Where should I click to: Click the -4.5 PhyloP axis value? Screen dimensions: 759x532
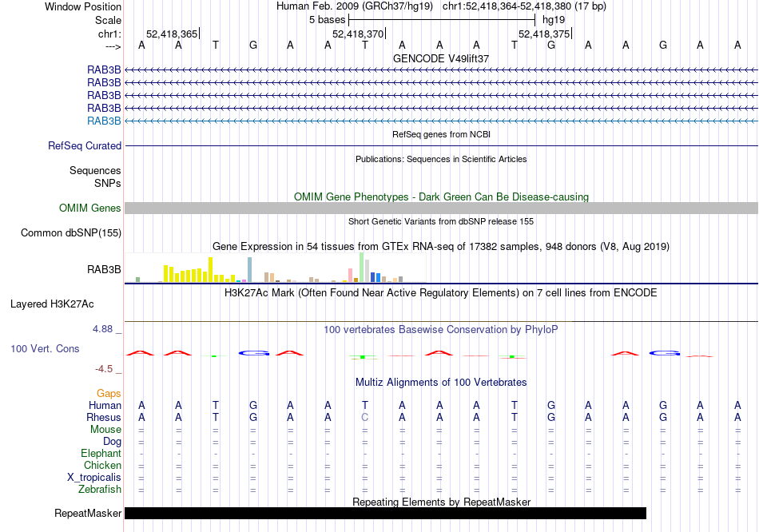click(x=104, y=369)
